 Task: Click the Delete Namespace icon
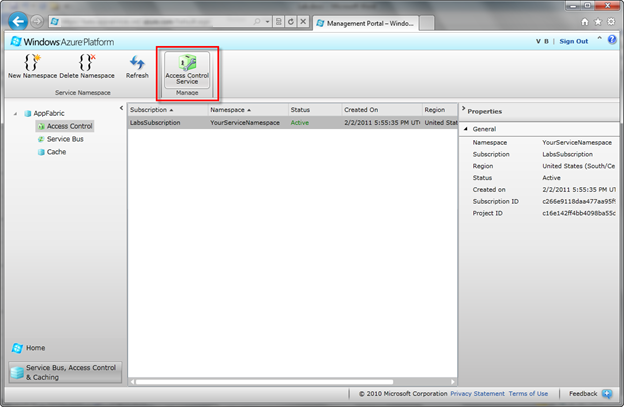click(87, 63)
